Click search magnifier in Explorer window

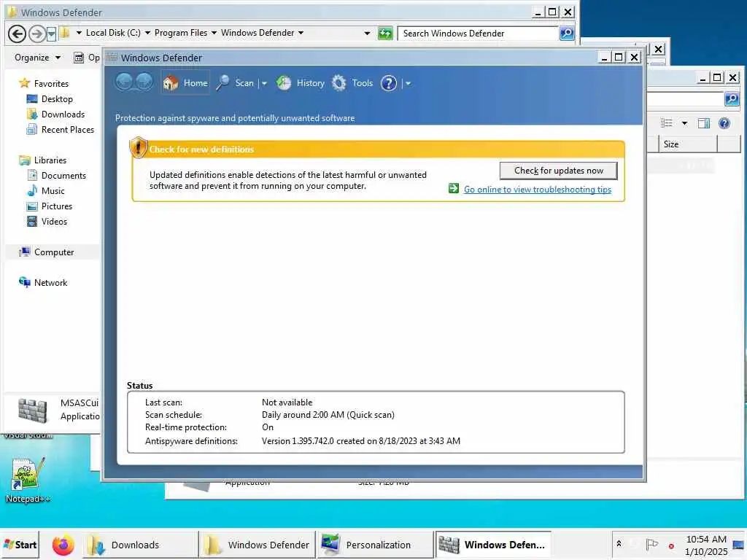click(567, 34)
